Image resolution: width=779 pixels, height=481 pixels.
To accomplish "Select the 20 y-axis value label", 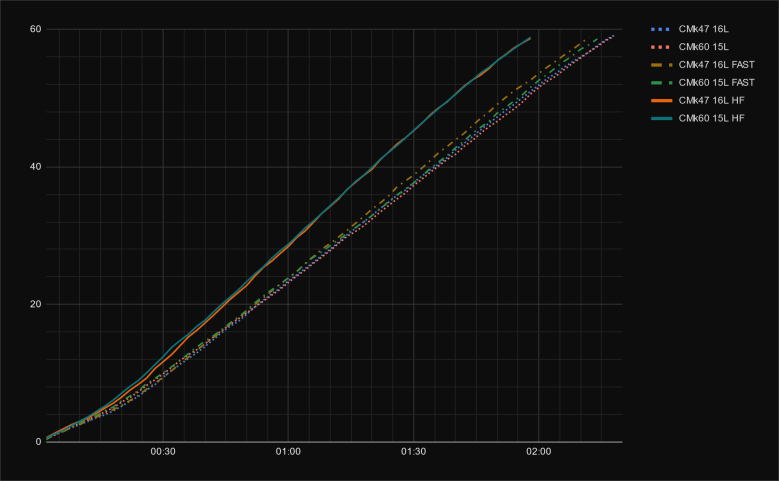I will (x=35, y=304).
